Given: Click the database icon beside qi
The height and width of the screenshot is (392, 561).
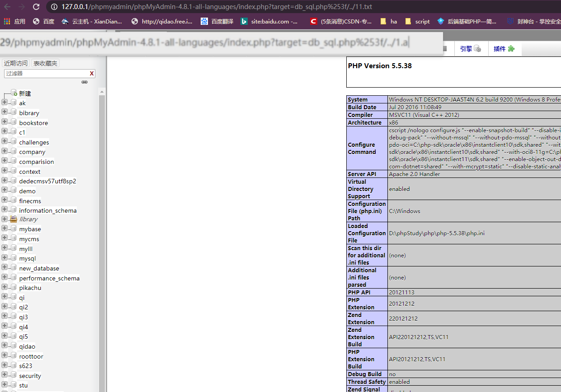Looking at the screenshot, I should 14,297.
